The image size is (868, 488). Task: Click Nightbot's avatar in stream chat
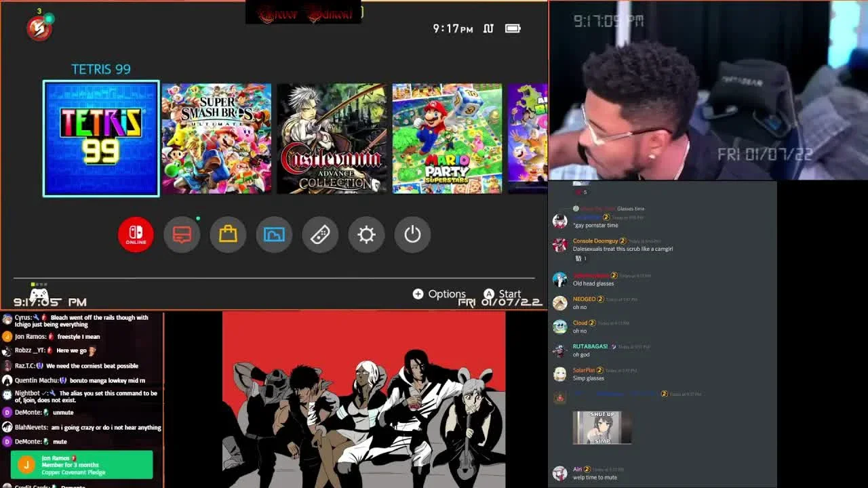click(7, 394)
